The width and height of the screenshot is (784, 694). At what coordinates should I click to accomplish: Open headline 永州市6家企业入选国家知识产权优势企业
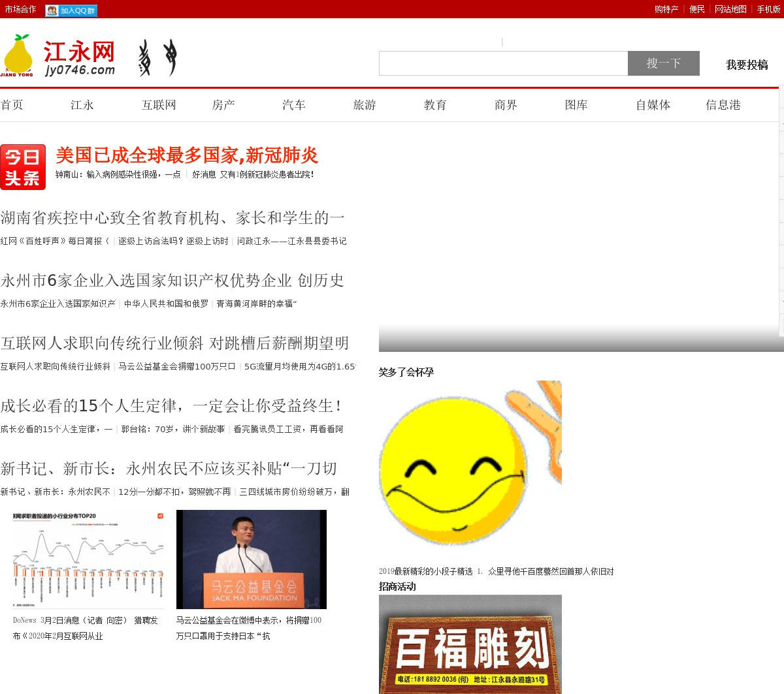point(172,281)
